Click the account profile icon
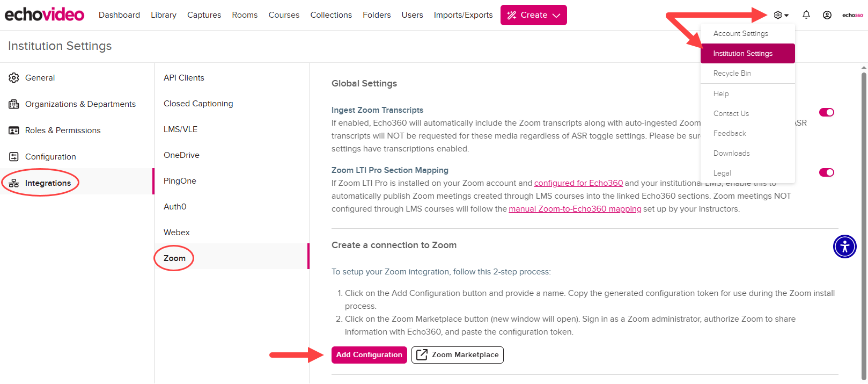The height and width of the screenshot is (384, 868). click(827, 15)
